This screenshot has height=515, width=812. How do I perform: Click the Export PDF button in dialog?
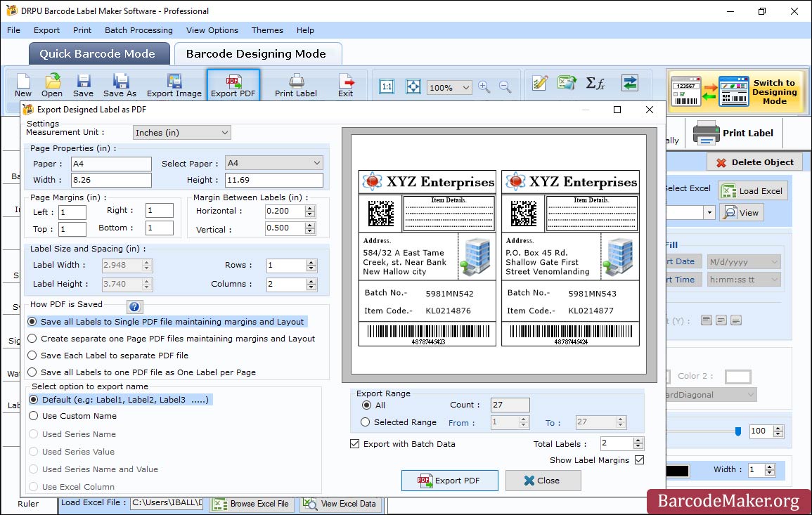pos(449,481)
